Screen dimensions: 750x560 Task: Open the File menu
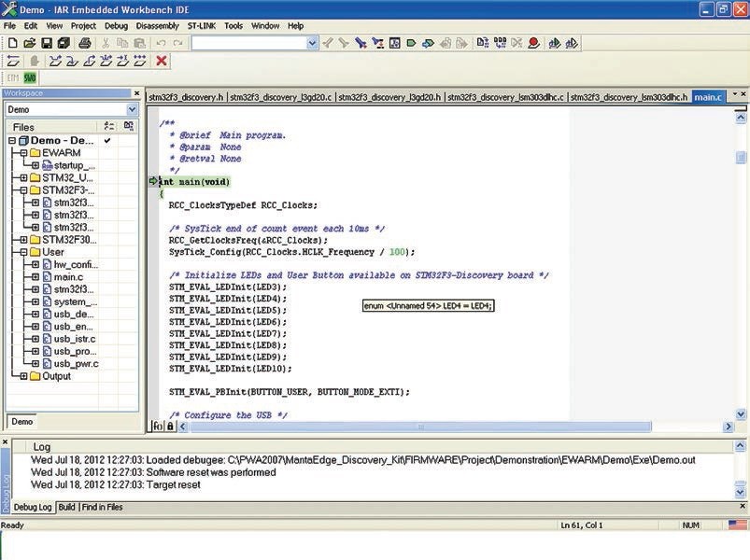pos(9,26)
